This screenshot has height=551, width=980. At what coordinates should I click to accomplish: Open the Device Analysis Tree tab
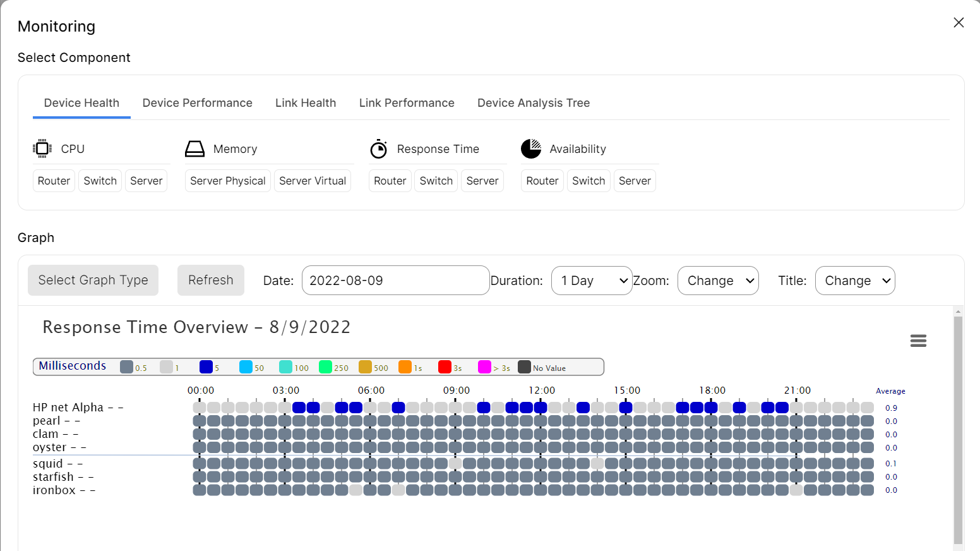click(534, 103)
